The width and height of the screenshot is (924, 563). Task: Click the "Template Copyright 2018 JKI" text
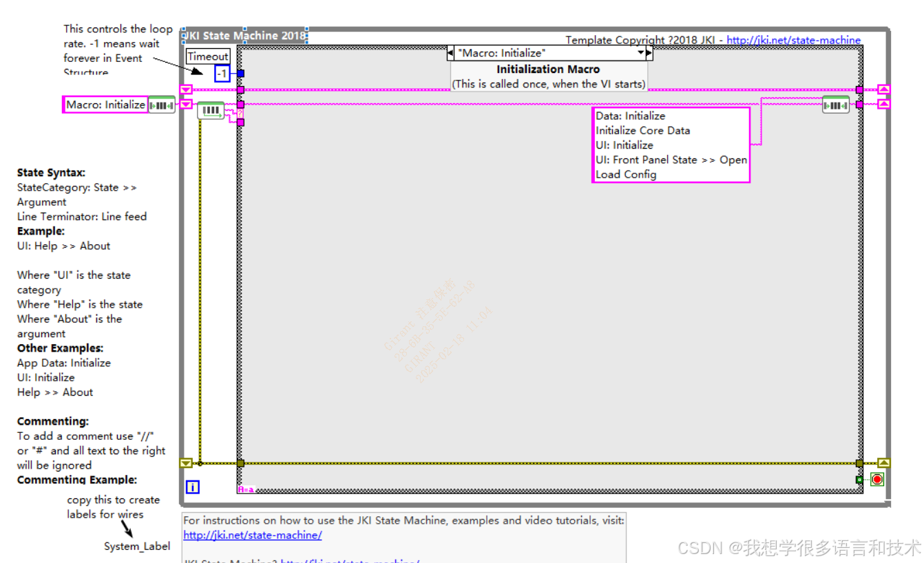[x=641, y=40]
